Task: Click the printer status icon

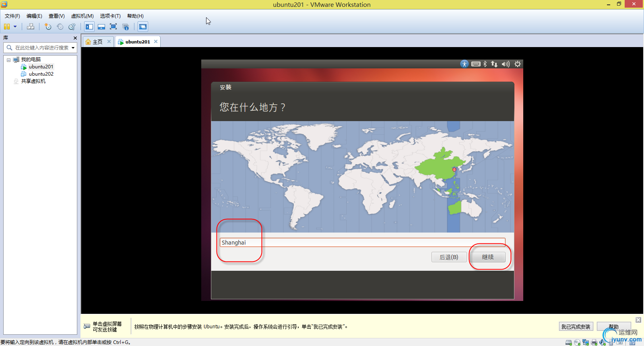Action: point(594,343)
